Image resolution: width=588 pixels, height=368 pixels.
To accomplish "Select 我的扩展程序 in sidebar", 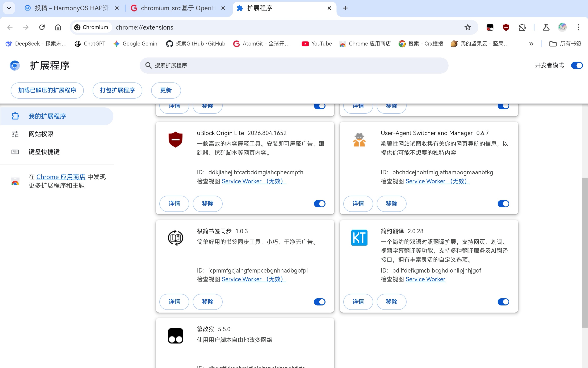I will pyautogui.click(x=57, y=116).
